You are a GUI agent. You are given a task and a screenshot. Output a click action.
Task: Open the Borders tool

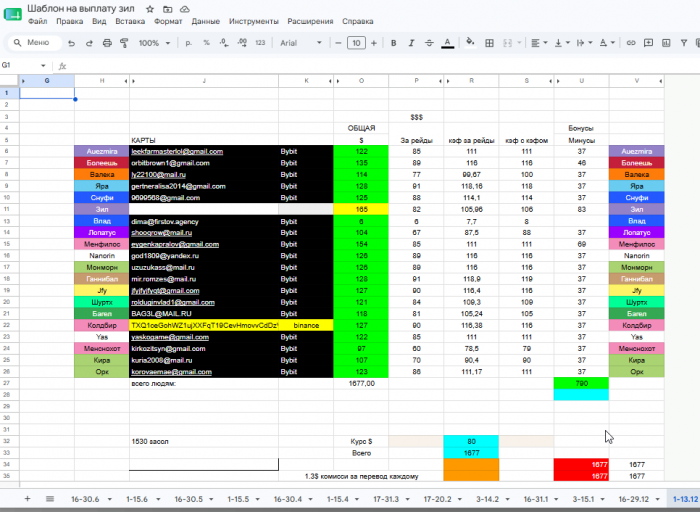tap(489, 43)
